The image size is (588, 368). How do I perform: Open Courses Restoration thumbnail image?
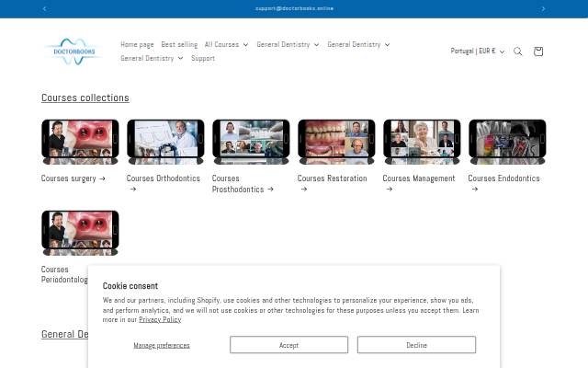point(336,142)
